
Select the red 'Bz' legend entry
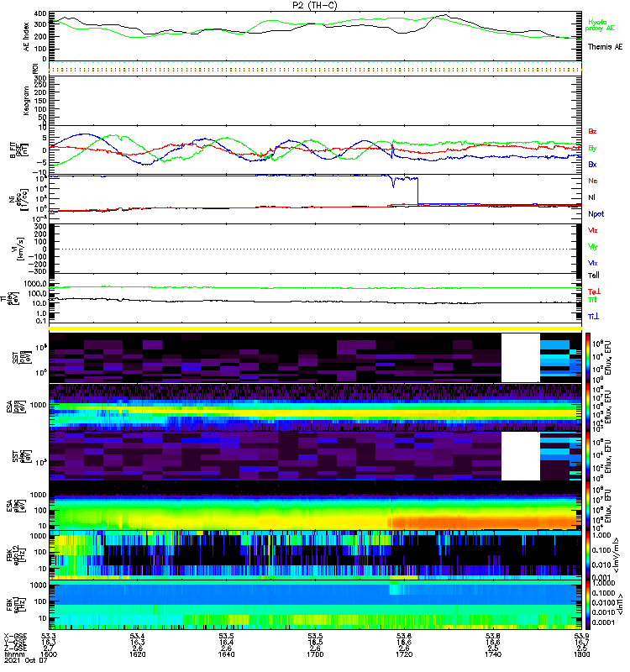tap(592, 131)
